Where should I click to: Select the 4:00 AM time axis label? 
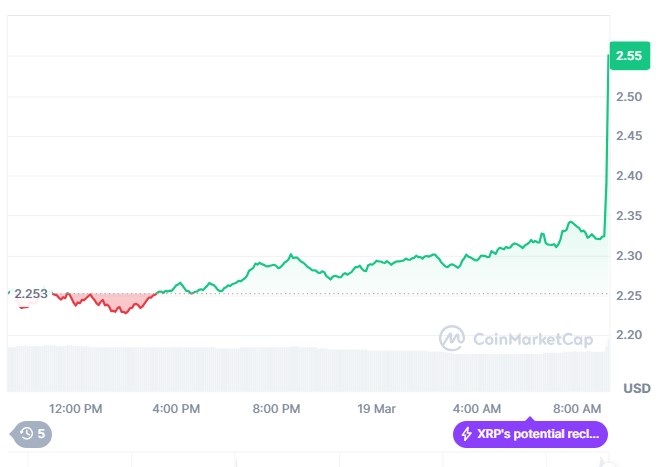[477, 408]
